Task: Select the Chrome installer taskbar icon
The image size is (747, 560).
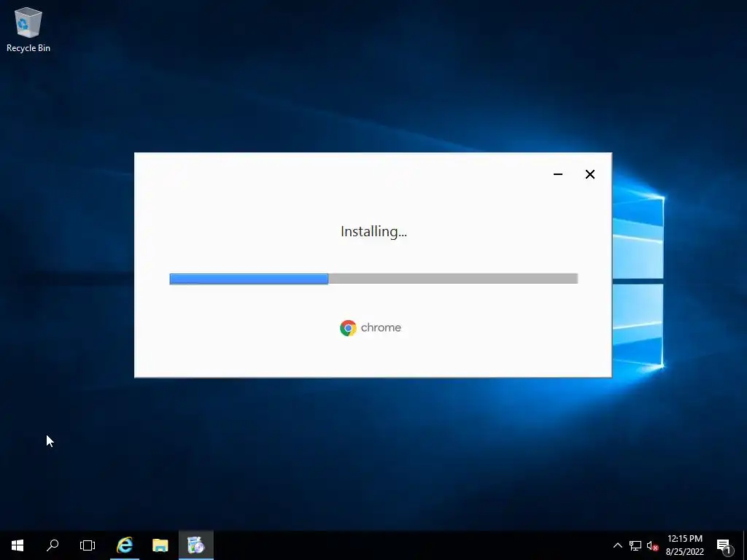Action: point(196,545)
